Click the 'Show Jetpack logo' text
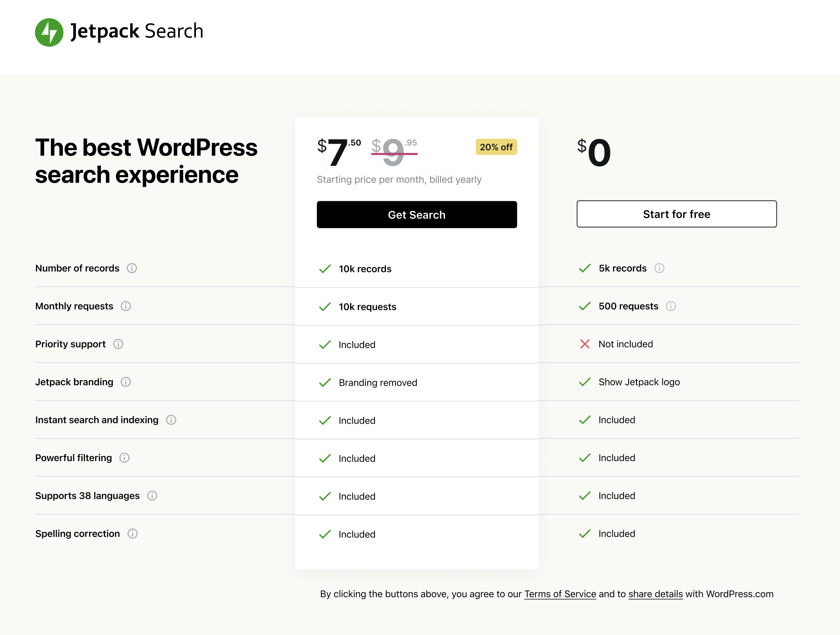The height and width of the screenshot is (635, 840). (639, 382)
